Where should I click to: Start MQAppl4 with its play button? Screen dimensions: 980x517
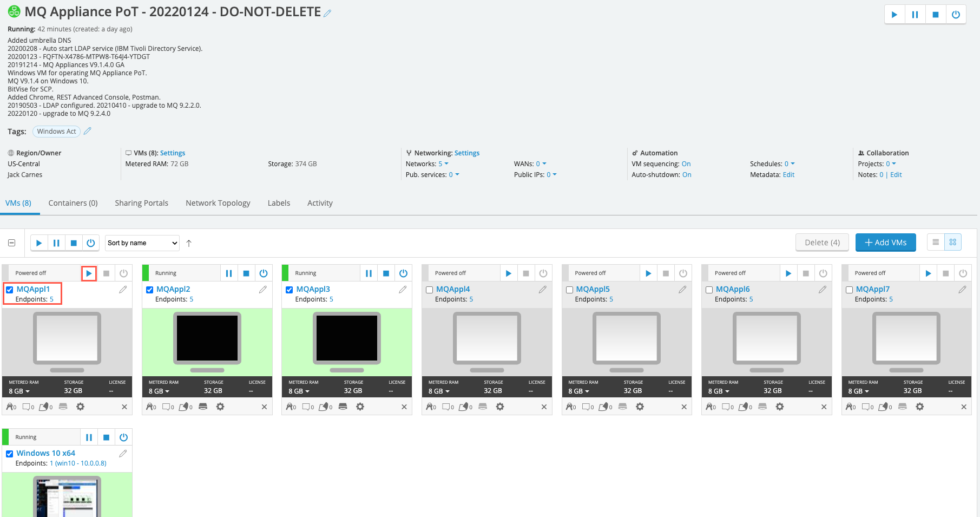click(509, 273)
